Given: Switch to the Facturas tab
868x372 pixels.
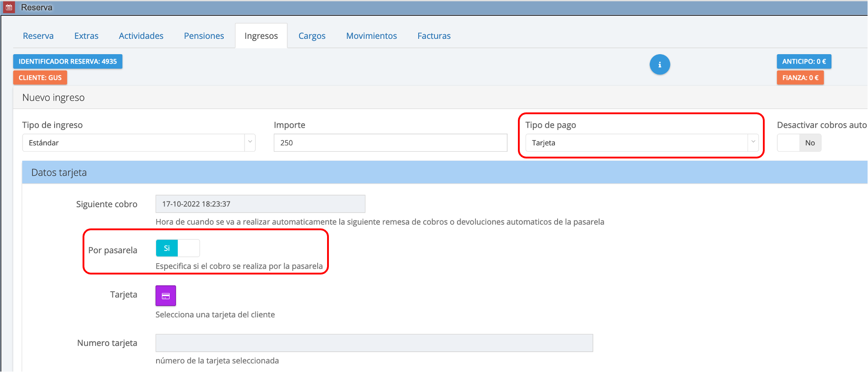Looking at the screenshot, I should pos(434,36).
